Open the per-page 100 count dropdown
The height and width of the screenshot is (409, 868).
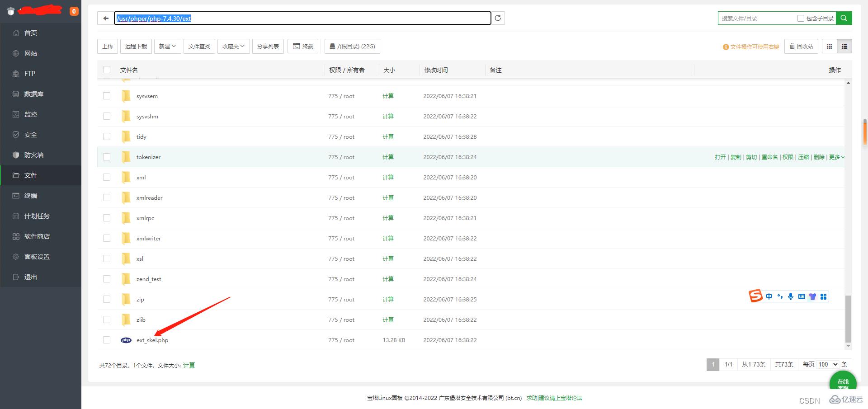(x=828, y=364)
